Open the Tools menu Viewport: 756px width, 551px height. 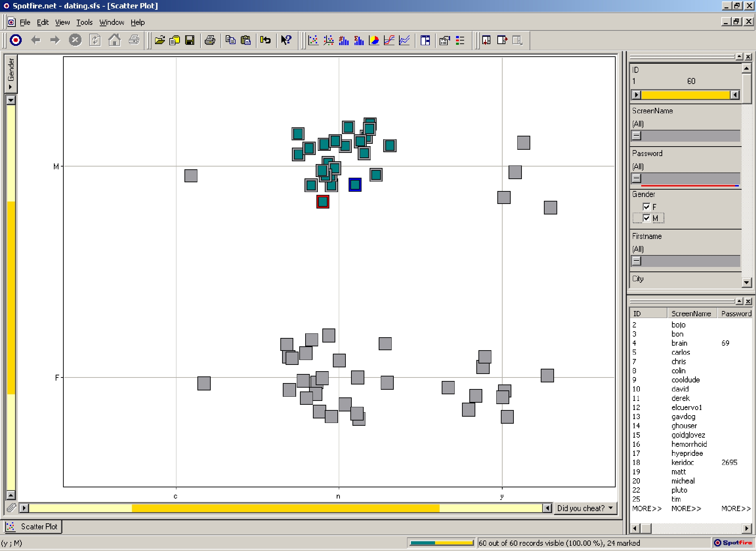pos(84,22)
